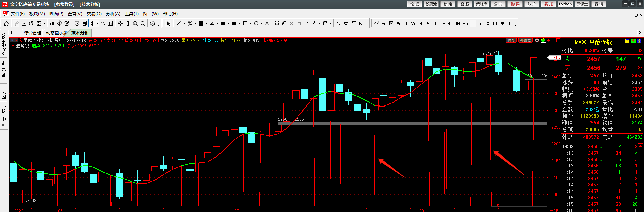Select the circle drawing tool

[x=256, y=23]
